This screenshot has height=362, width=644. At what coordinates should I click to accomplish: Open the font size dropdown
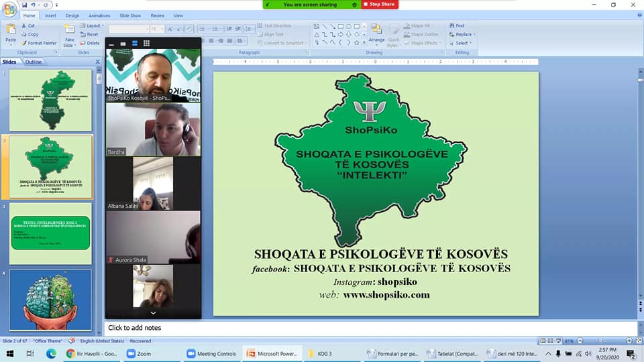[x=162, y=29]
